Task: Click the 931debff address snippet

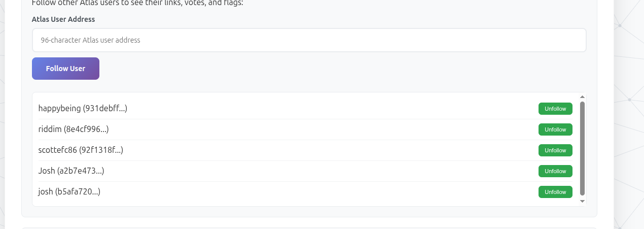Action: click(105, 108)
